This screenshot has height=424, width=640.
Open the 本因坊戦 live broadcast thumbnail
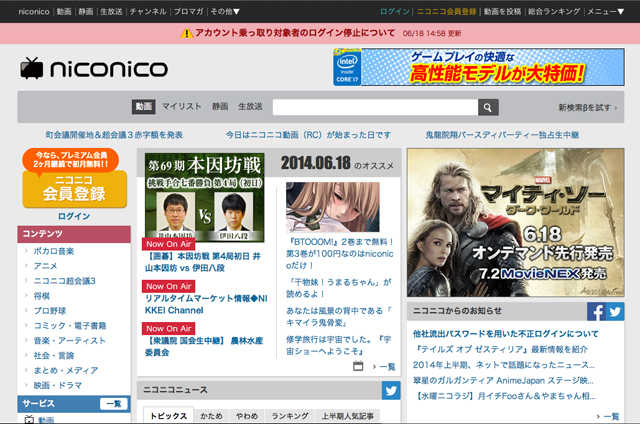point(204,198)
